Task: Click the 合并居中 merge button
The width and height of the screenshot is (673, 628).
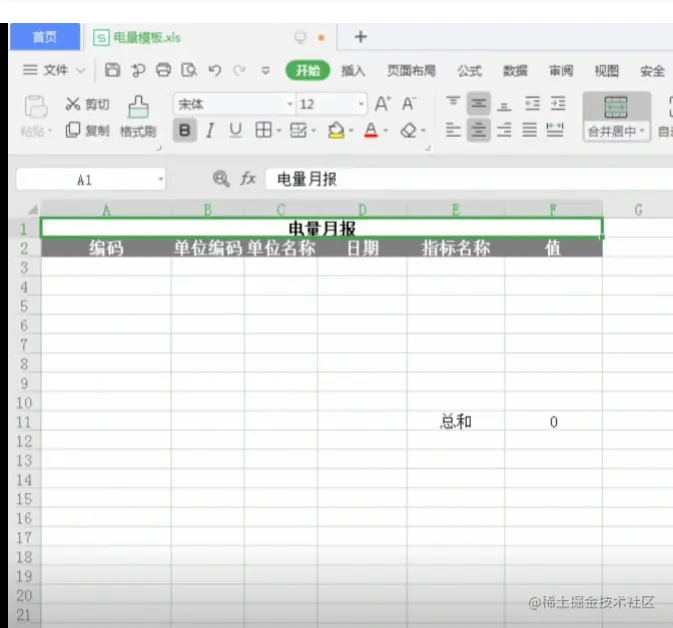Action: click(x=616, y=115)
